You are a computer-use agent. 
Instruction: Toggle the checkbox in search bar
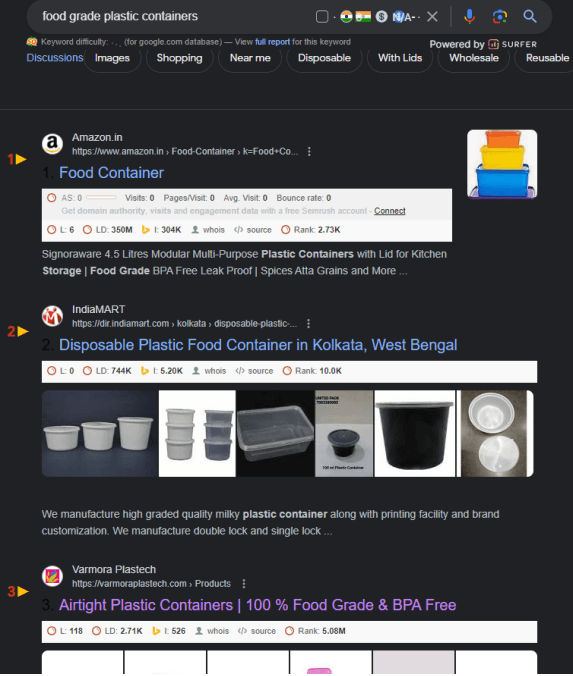click(322, 17)
